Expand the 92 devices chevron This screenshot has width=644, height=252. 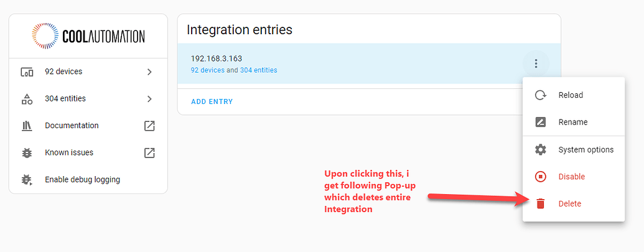tap(149, 72)
